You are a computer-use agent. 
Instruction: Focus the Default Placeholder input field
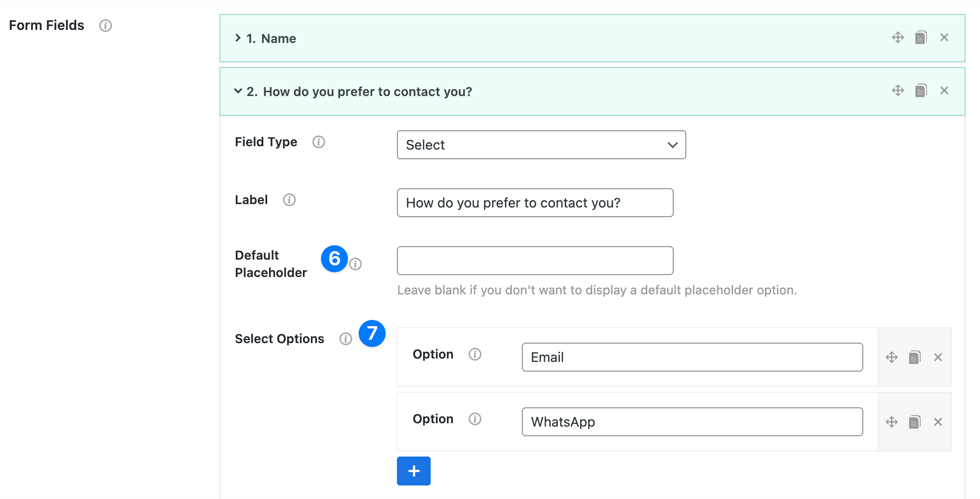(535, 261)
